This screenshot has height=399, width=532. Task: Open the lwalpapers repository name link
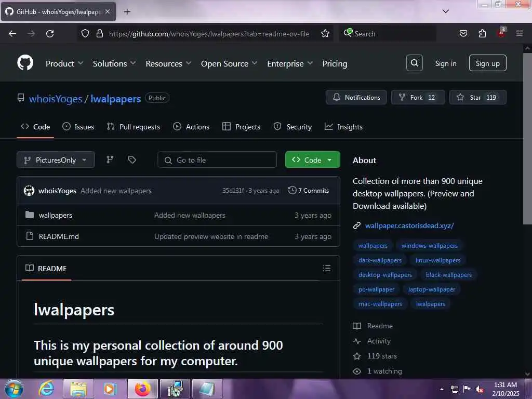pyautogui.click(x=116, y=99)
